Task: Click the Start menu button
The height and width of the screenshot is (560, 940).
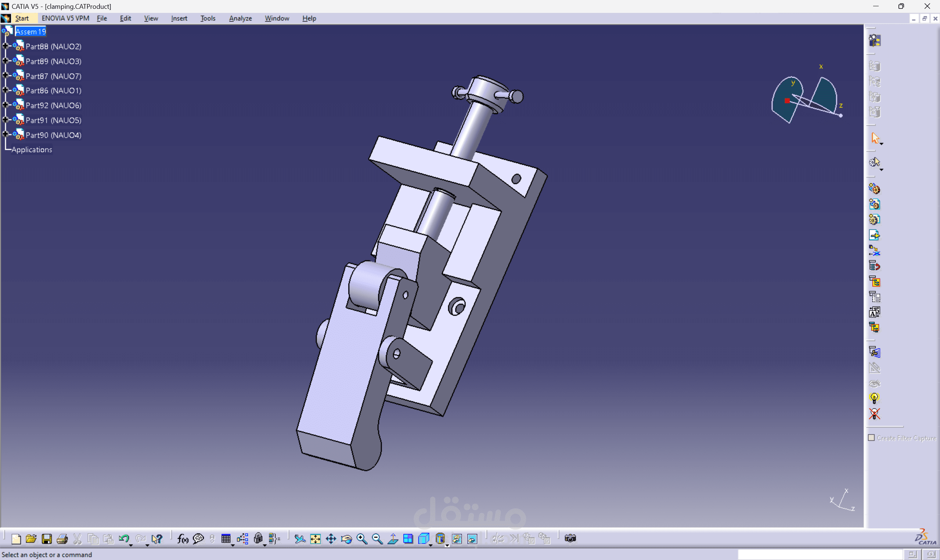Action: coord(22,18)
